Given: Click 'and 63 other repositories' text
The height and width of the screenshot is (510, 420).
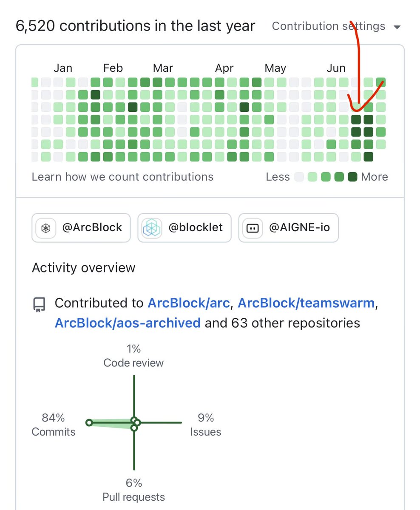Looking at the screenshot, I should click(282, 323).
